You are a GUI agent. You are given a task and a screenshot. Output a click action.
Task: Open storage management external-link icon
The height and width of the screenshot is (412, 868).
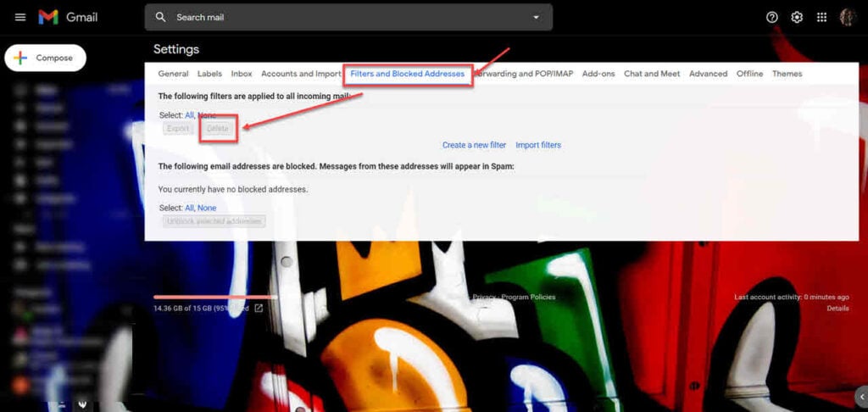(x=259, y=309)
